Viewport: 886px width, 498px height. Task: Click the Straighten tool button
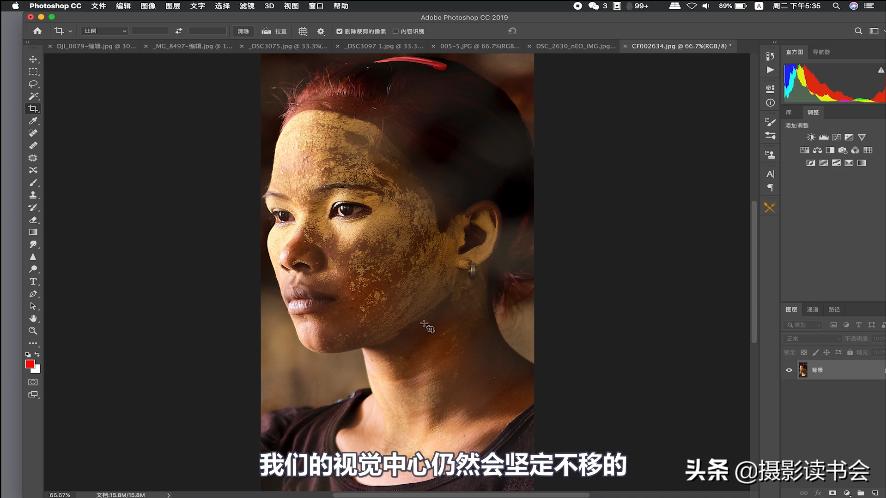click(274, 31)
